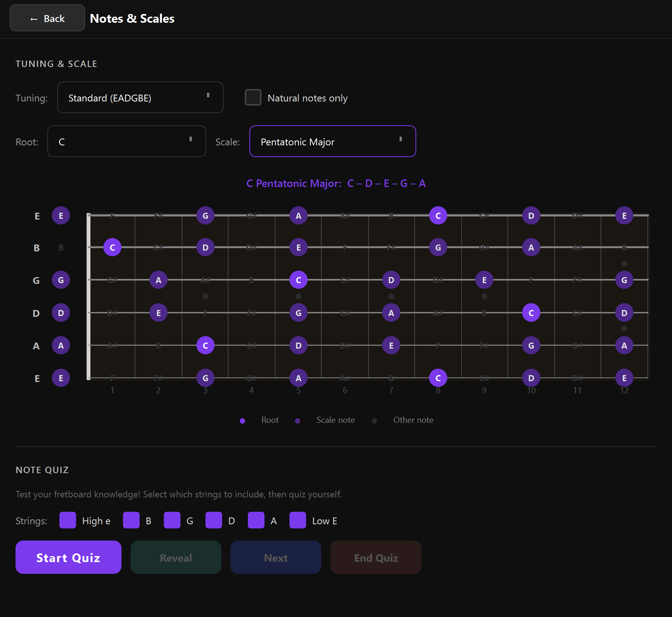Viewport: 672px width, 617px height.
Task: Click the open low E string note marker
Action: (x=61, y=378)
